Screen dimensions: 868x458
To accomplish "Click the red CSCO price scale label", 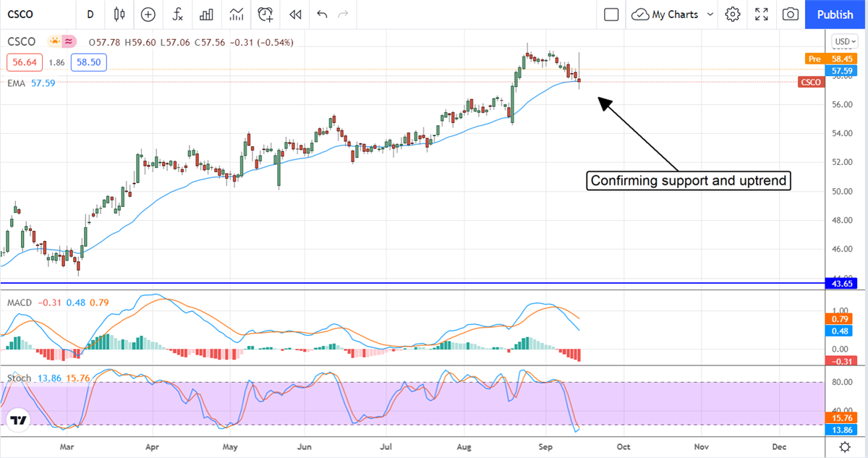I will click(x=811, y=82).
